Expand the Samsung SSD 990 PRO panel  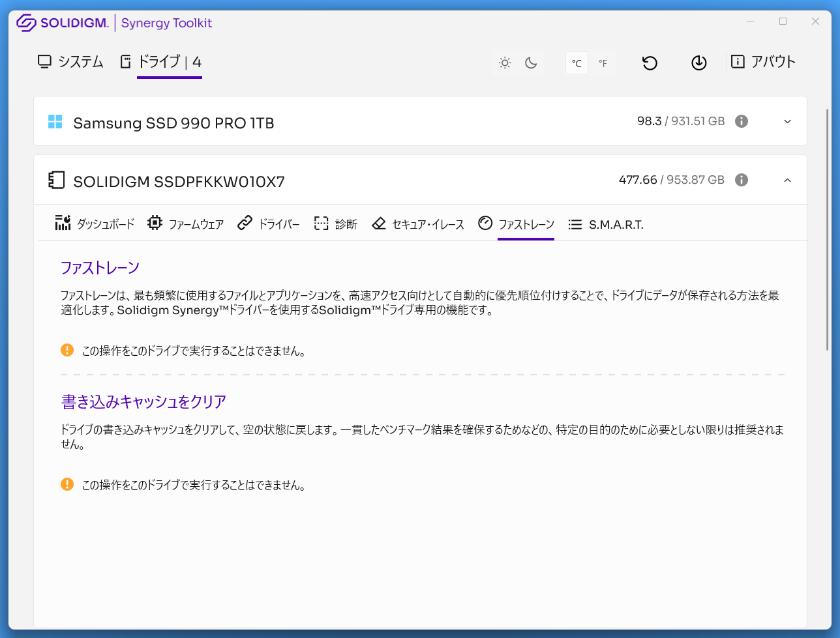788,122
